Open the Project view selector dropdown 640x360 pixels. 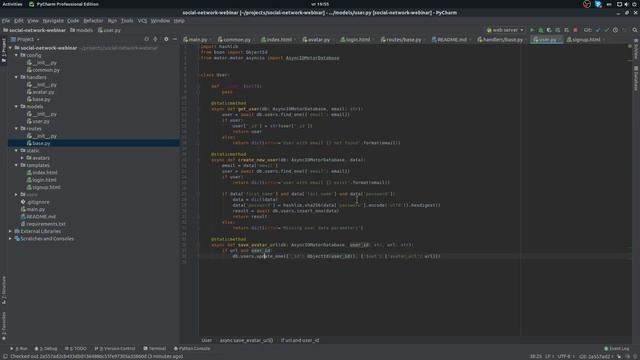25,39
